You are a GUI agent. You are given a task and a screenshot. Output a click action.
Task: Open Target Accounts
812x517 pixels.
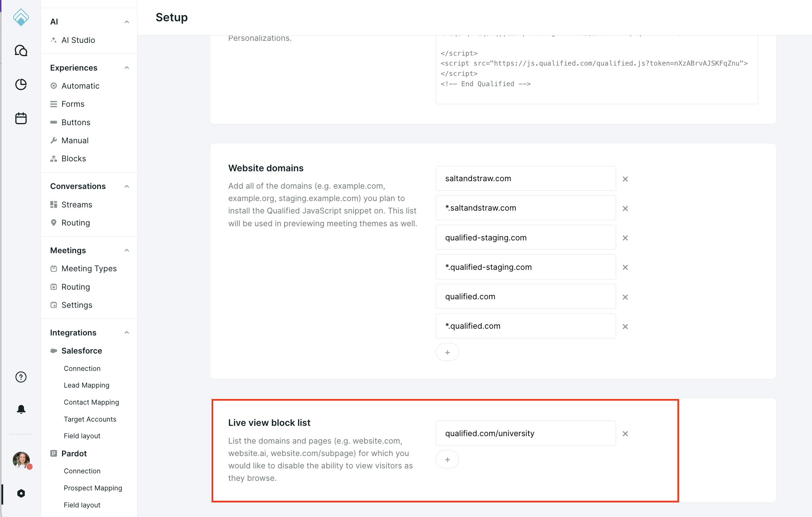(90, 419)
